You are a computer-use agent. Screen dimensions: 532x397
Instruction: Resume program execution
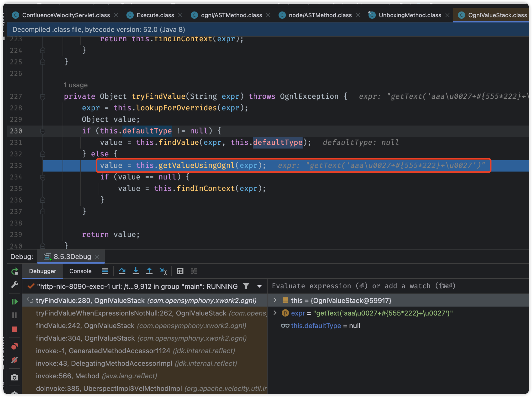click(x=15, y=301)
